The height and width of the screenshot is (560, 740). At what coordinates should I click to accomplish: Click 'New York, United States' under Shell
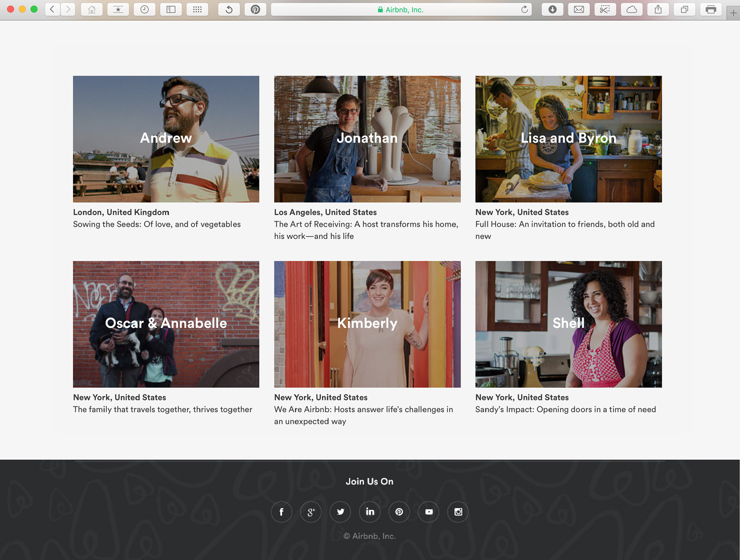(x=522, y=397)
